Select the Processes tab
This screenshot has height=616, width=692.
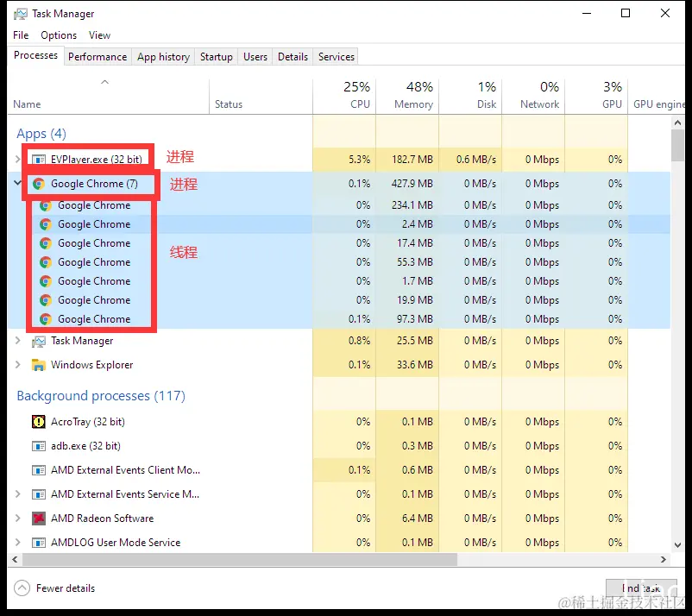click(x=35, y=55)
